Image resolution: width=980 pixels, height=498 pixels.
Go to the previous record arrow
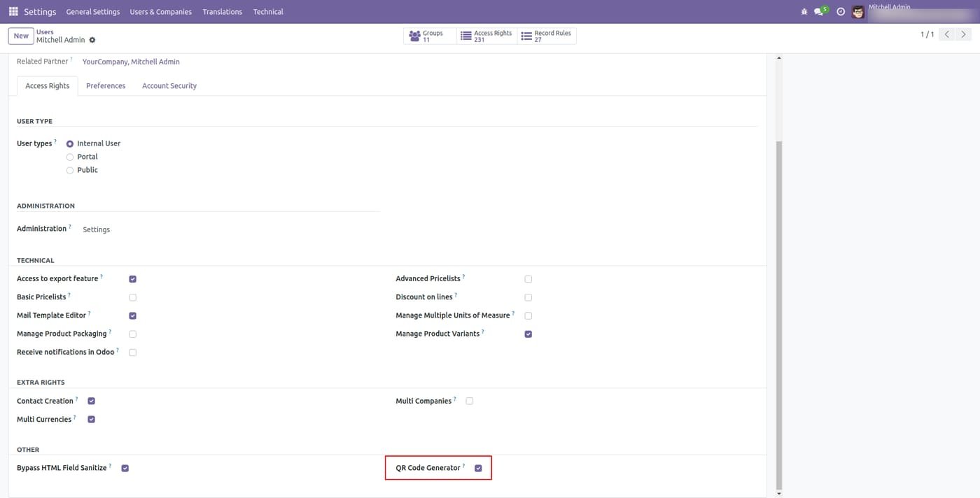946,34
